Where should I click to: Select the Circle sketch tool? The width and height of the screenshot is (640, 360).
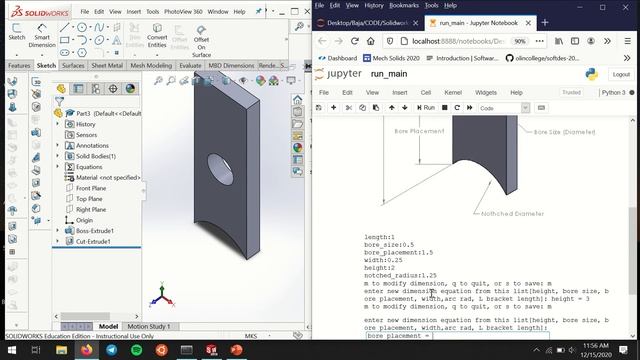pyautogui.click(x=82, y=27)
